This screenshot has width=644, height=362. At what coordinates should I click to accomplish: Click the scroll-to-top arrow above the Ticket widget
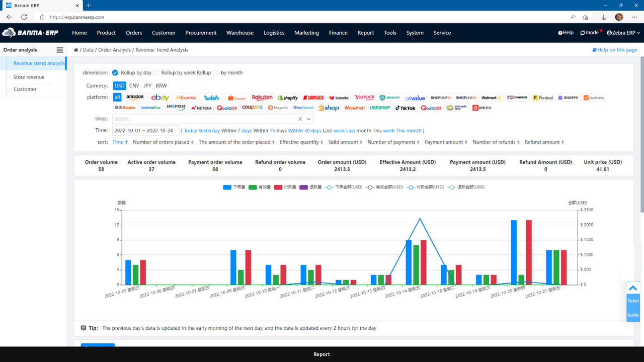[632, 288]
